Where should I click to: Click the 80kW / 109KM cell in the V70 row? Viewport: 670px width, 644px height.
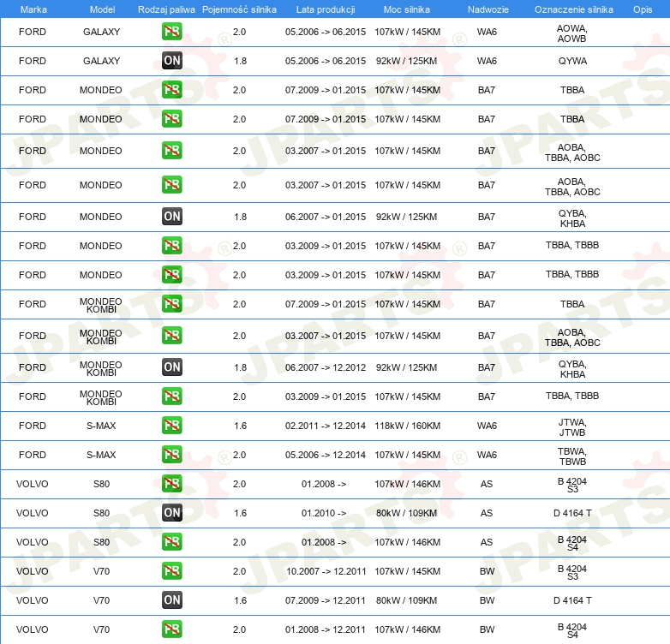(406, 600)
